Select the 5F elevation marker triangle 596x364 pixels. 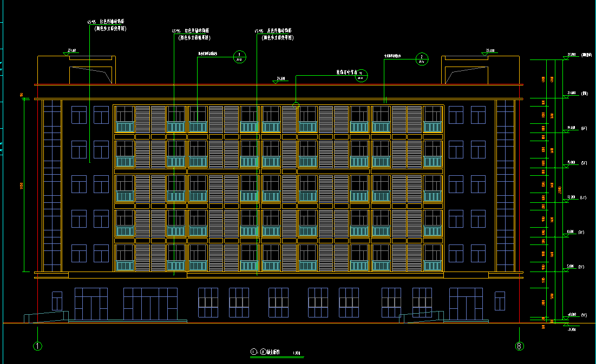click(566, 167)
